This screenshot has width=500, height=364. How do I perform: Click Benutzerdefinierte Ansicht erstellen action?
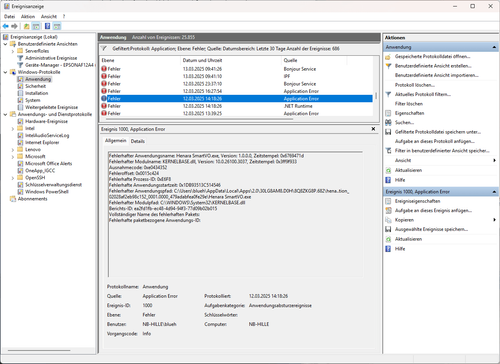pos(433,66)
